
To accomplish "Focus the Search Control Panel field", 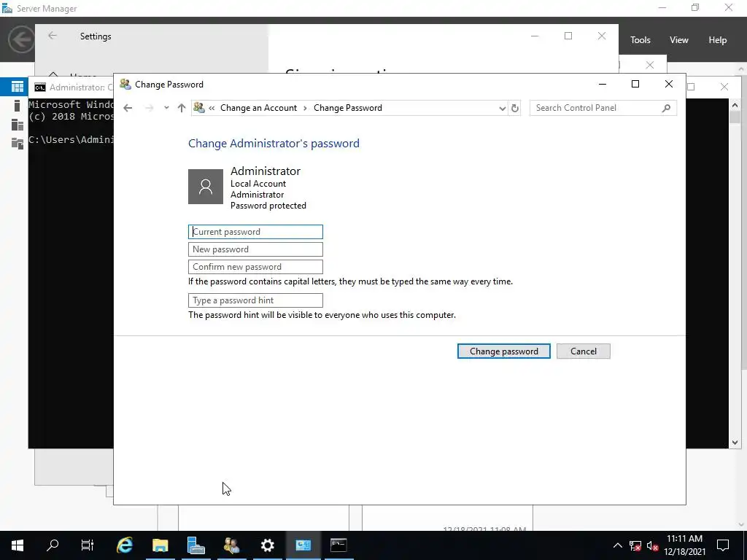I will coord(603,108).
